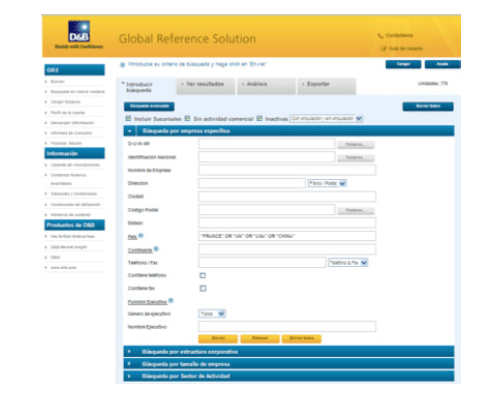Click the phone icon beside Contáctenos
The width and height of the screenshot is (493, 394).
pyautogui.click(x=380, y=36)
